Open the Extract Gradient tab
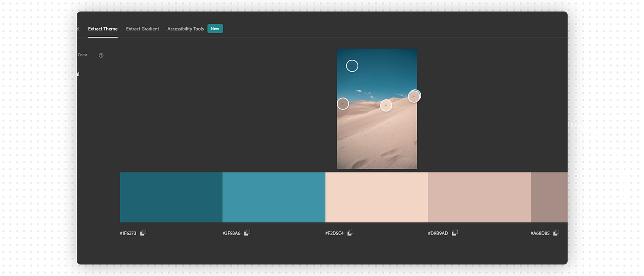This screenshot has height=276, width=644. 143,29
